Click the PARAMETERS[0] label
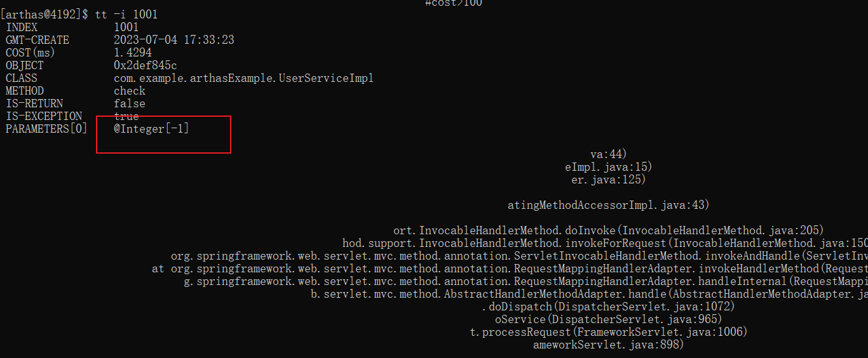This screenshot has width=868, height=358. [46, 129]
